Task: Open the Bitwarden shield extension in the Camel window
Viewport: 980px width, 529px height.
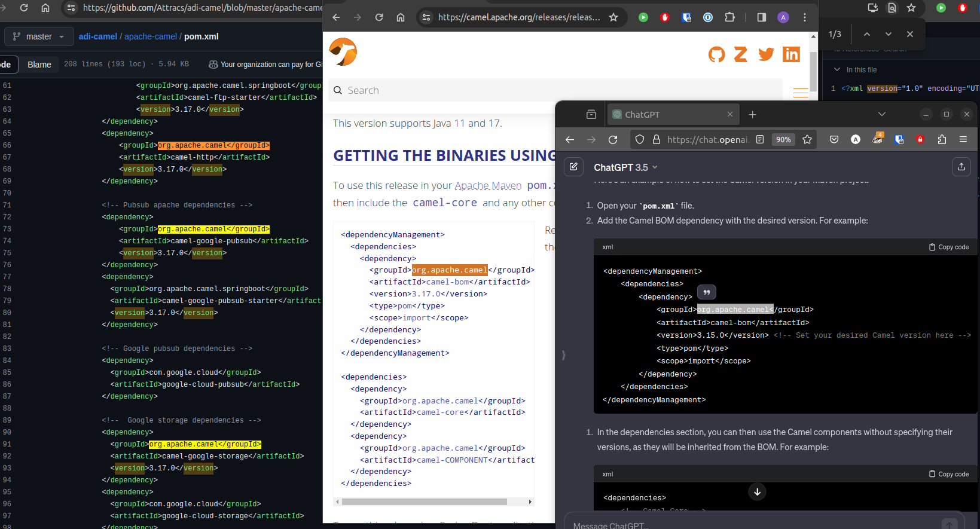Action: click(x=686, y=17)
